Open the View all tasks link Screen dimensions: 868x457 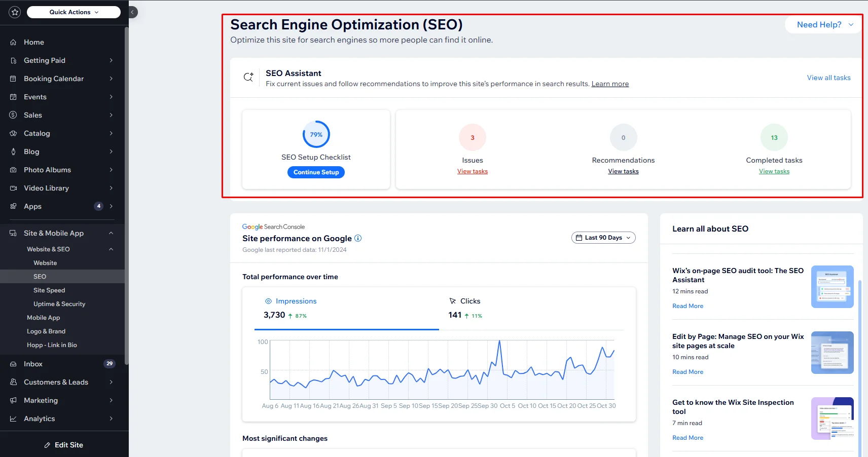[828, 78]
